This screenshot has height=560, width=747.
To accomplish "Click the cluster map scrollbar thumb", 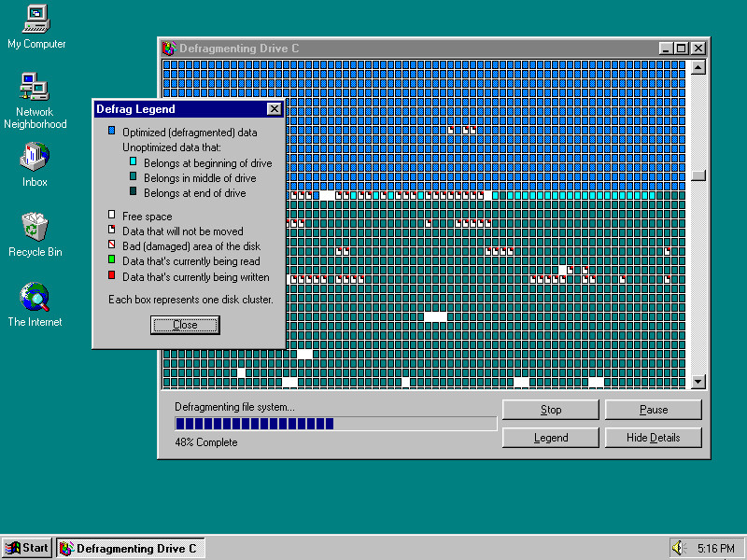I will (698, 175).
